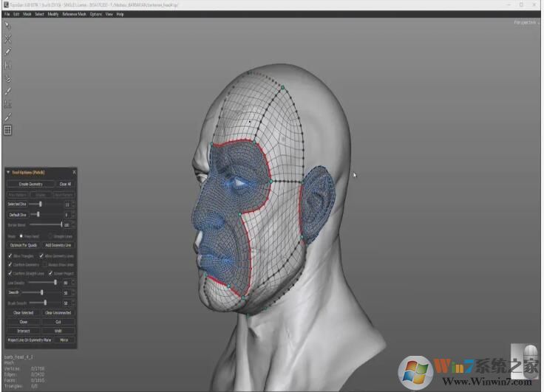The height and width of the screenshot is (392, 544).
Task: Select the brush tool in left toolbar
Action: tap(7, 91)
